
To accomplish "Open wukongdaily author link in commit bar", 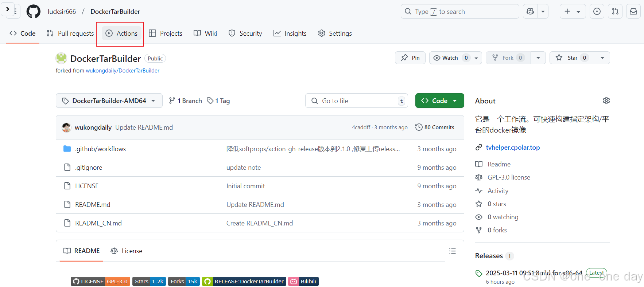I will 93,127.
